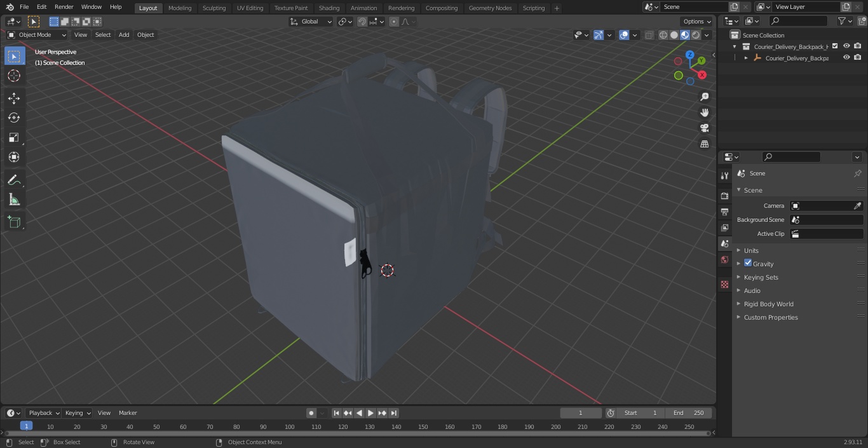Viewport: 868px width, 448px height.
Task: Pin the Scene properties with the pin icon
Action: pos(857,173)
